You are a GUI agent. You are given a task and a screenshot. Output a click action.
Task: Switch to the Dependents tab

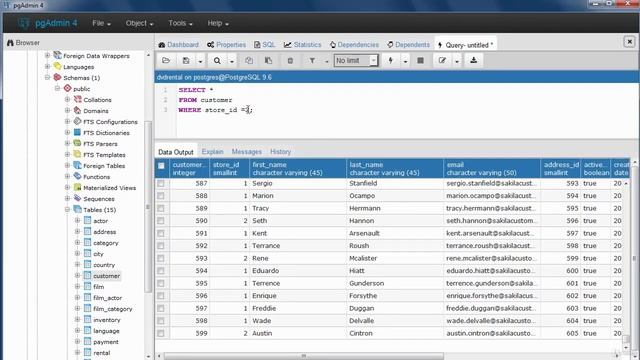click(408, 44)
